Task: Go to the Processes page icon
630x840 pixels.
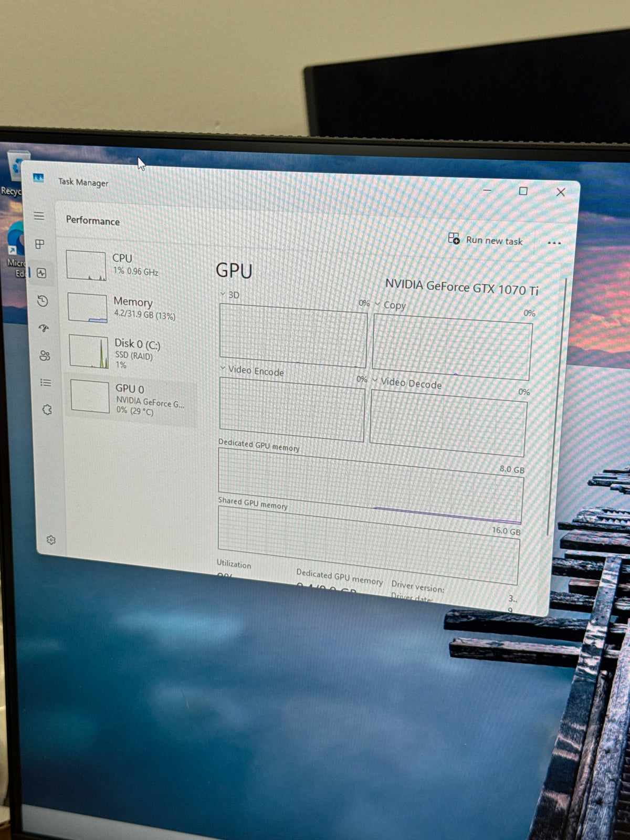Action: click(40, 244)
